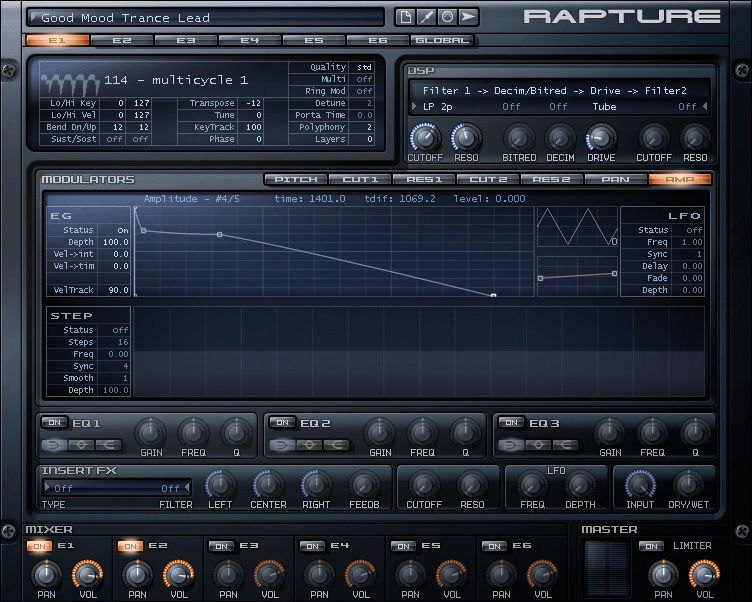Image resolution: width=752 pixels, height=602 pixels.
Task: Click the E2 mixer Vol knob
Action: [178, 574]
